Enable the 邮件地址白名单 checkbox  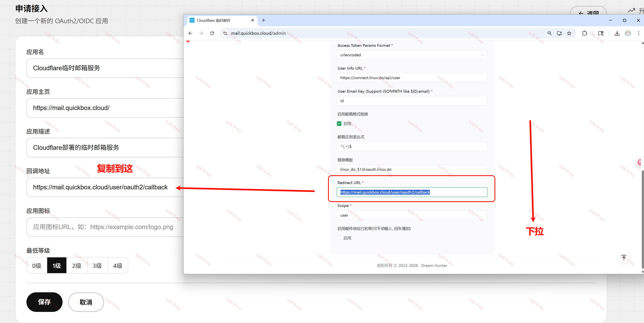click(x=339, y=238)
